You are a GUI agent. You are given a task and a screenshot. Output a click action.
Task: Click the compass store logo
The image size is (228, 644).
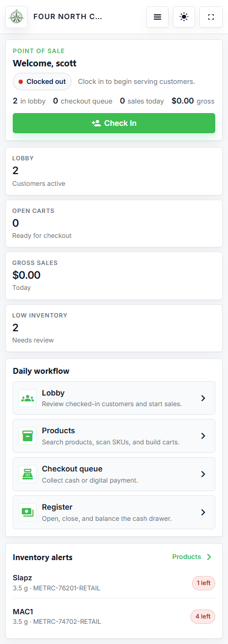16,17
